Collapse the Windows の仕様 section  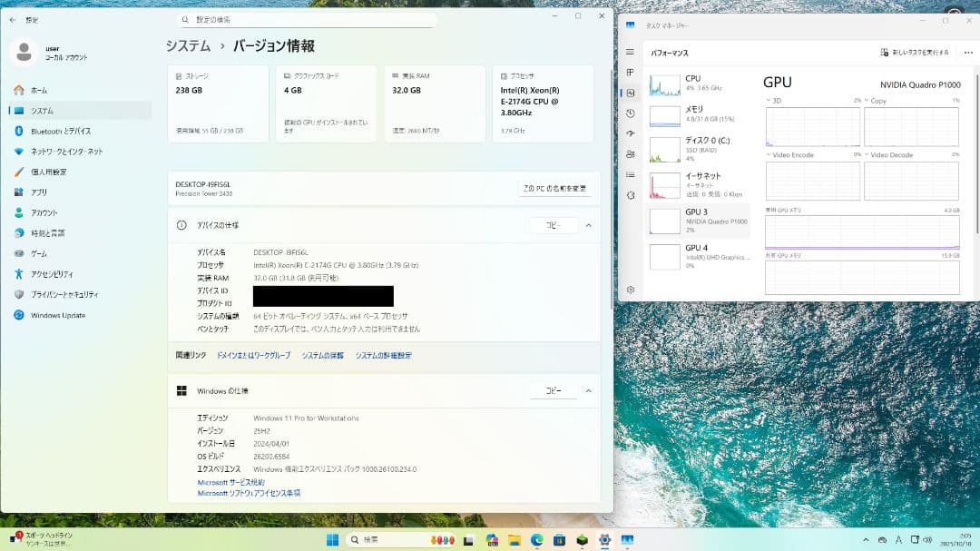coord(589,390)
